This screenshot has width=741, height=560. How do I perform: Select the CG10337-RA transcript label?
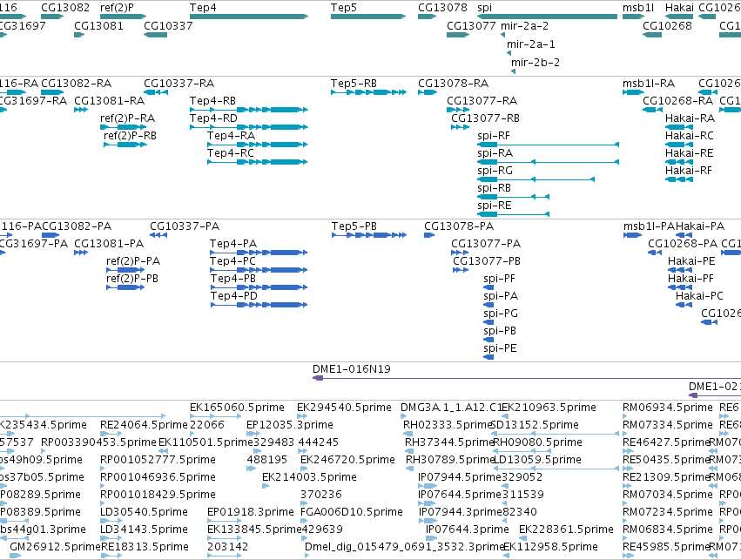click(x=179, y=84)
